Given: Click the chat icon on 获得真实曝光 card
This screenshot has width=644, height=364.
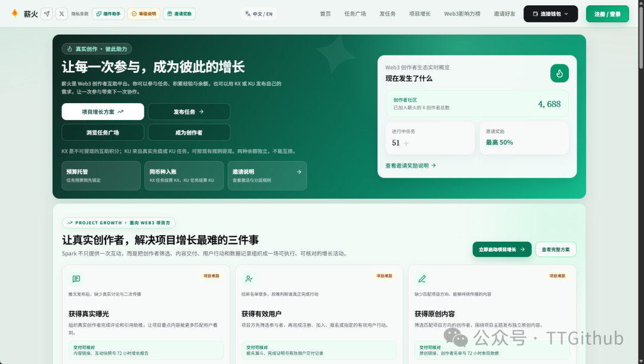Looking at the screenshot, I should coord(76,279).
